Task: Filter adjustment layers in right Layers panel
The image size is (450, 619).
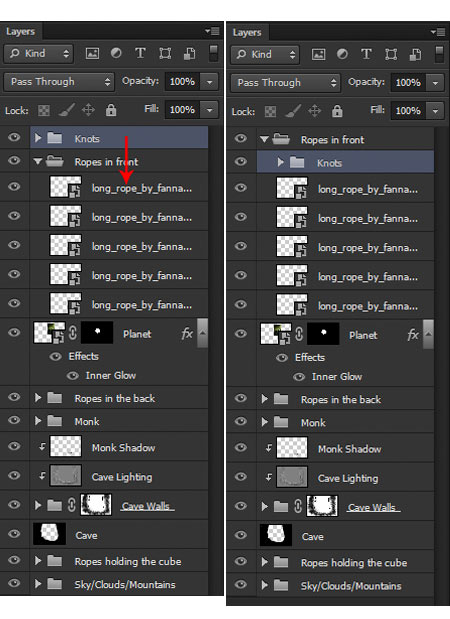Action: pyautogui.click(x=342, y=54)
